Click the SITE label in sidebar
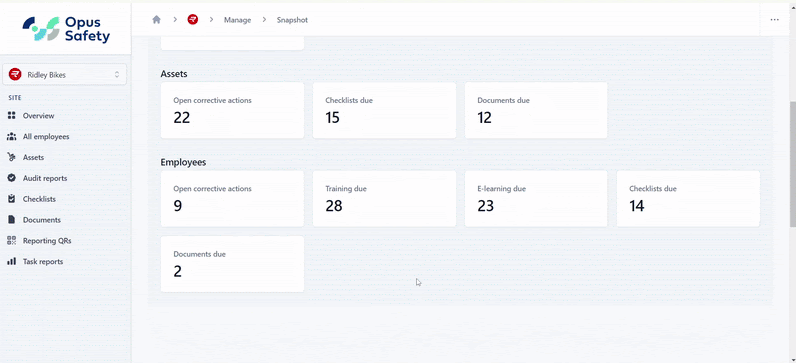The height and width of the screenshot is (363, 796). click(x=14, y=97)
